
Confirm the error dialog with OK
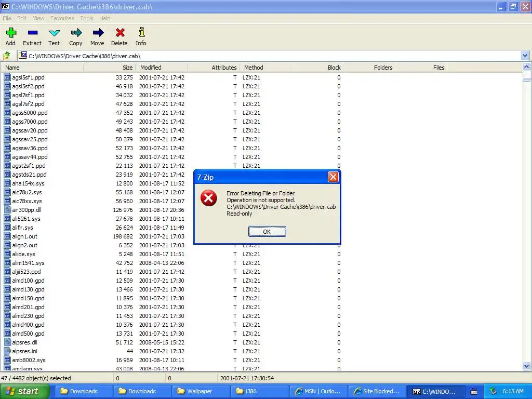(x=267, y=231)
